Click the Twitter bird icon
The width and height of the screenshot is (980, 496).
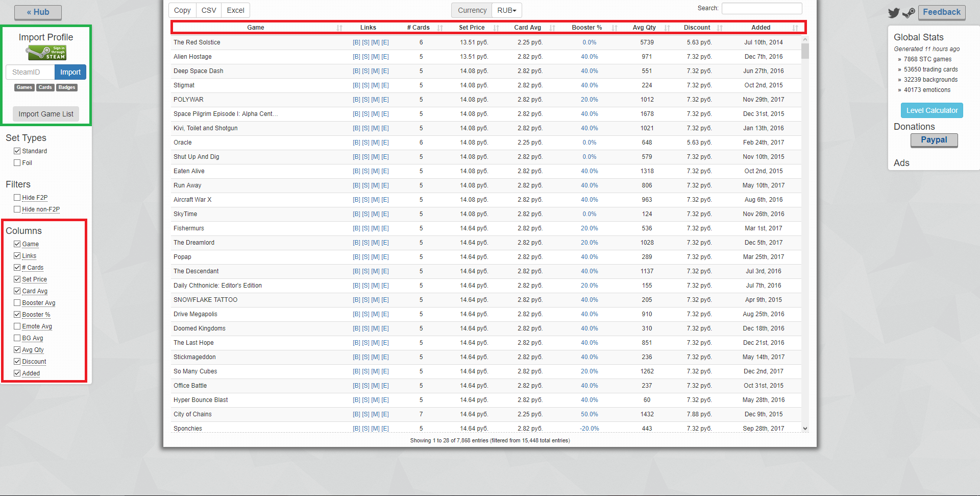pos(894,13)
